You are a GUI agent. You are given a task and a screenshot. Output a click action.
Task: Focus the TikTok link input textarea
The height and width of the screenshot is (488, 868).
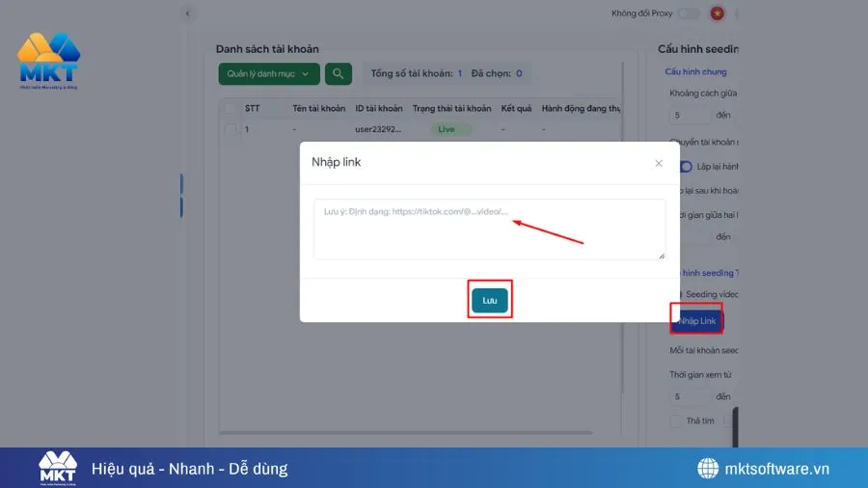489,230
